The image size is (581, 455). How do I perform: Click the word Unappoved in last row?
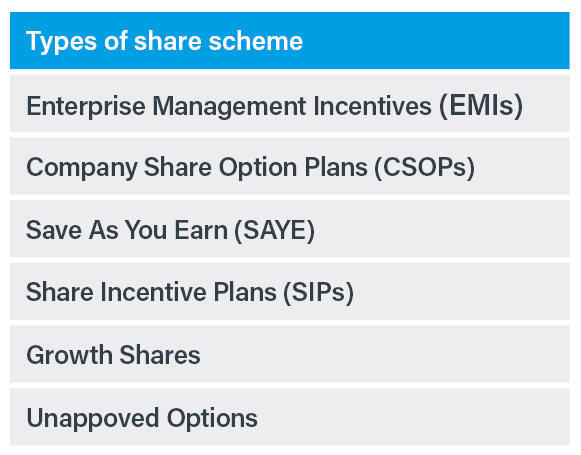(93, 419)
